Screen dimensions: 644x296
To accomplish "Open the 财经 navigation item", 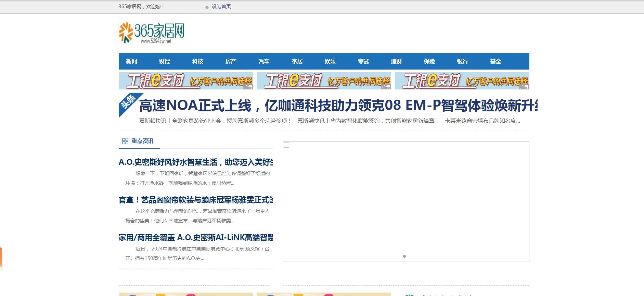I will click(x=165, y=61).
